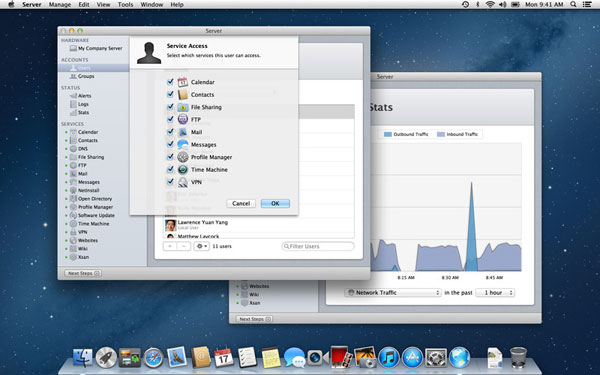The image size is (600, 375).
Task: Cancel the Service Access dialog
Action: [x=241, y=203]
